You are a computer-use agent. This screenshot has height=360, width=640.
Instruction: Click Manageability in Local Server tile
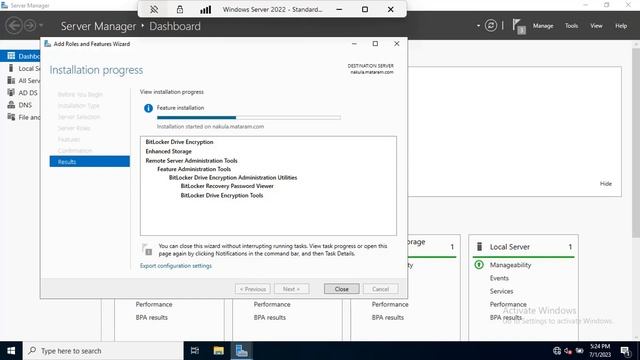point(510,265)
